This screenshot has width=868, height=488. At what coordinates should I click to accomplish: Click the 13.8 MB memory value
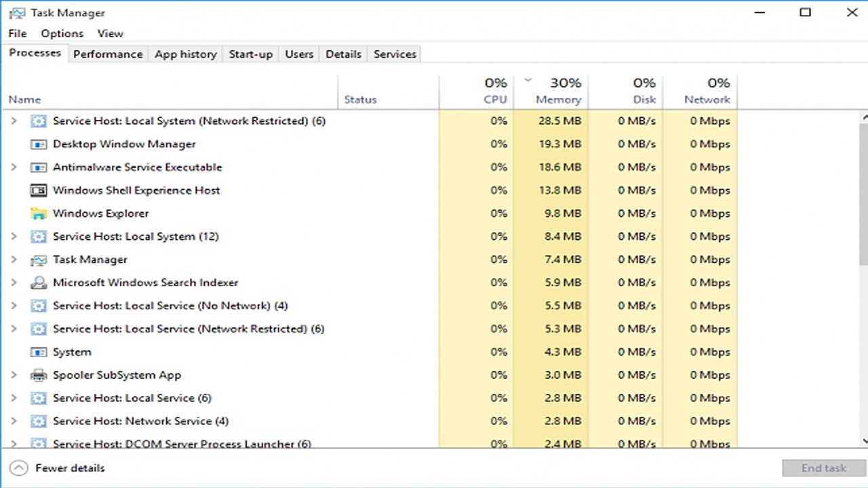pos(559,190)
